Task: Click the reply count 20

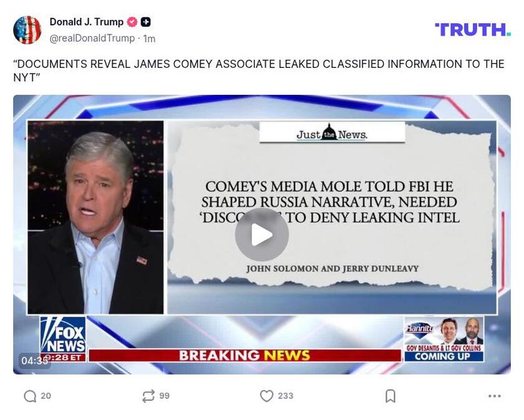Action: click(x=46, y=396)
